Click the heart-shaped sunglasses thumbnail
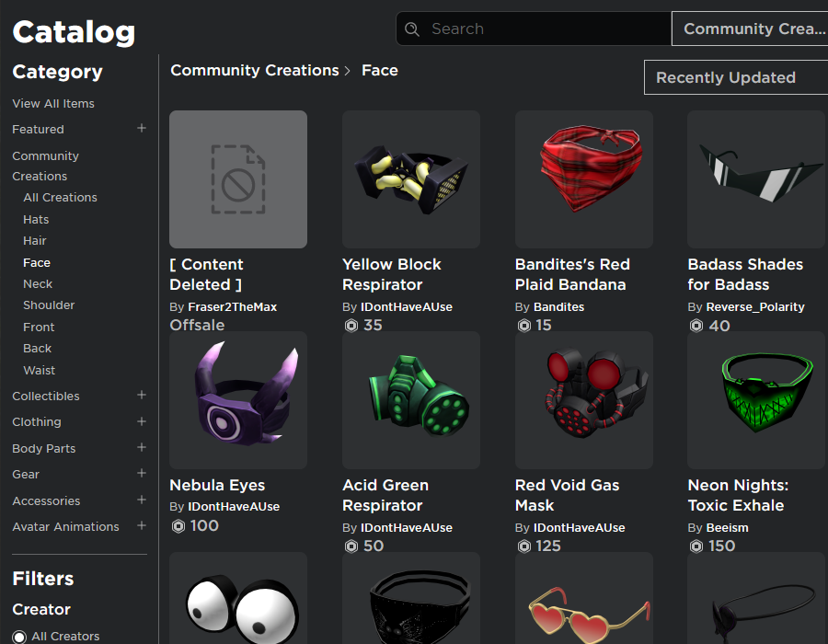This screenshot has height=644, width=828. coord(584,598)
